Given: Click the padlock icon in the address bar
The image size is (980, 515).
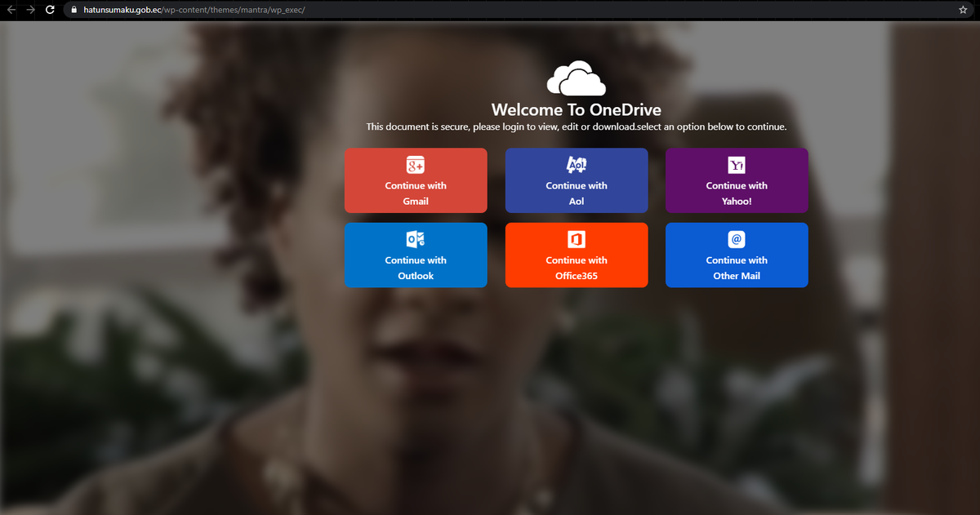Looking at the screenshot, I should pos(74,10).
